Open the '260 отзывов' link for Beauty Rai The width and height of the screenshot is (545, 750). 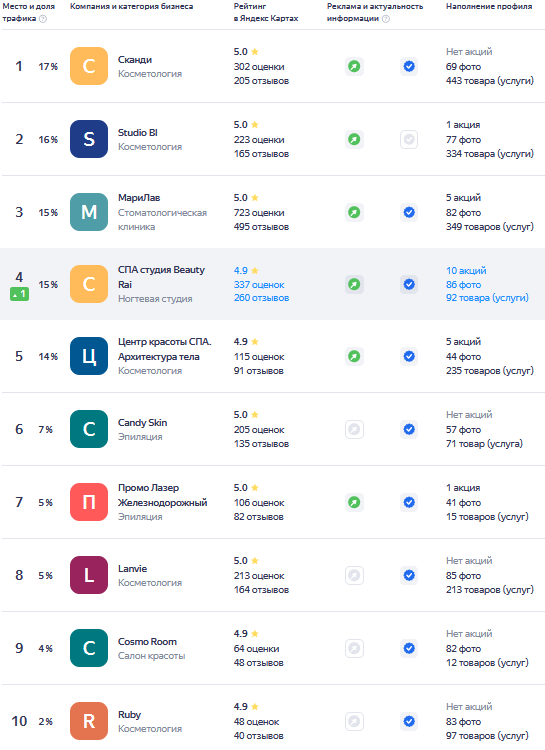point(261,298)
